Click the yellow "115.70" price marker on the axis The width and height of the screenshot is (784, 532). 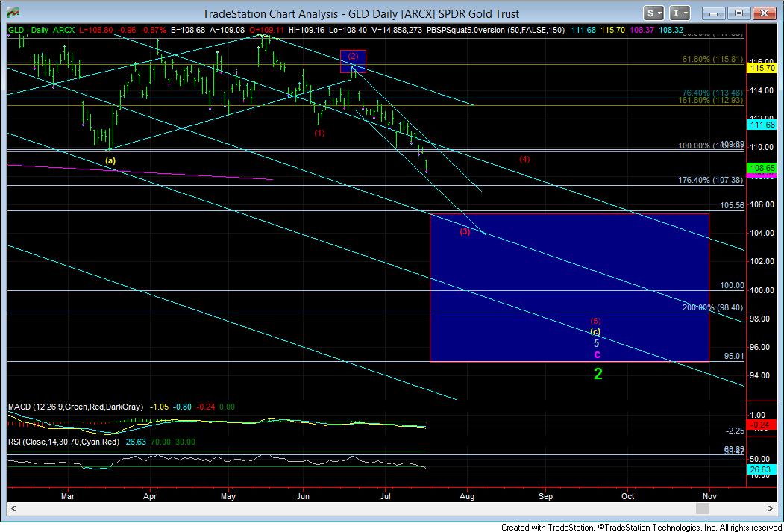point(763,68)
